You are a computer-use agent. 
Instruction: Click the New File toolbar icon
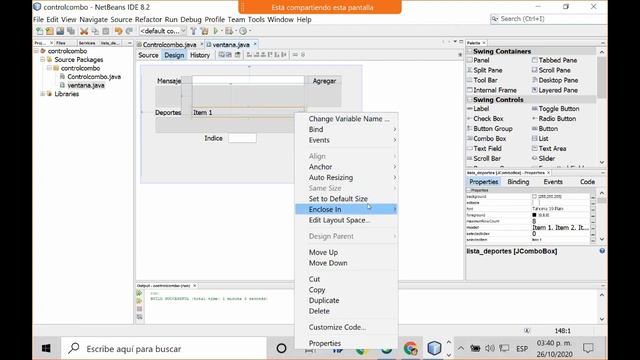click(40, 31)
